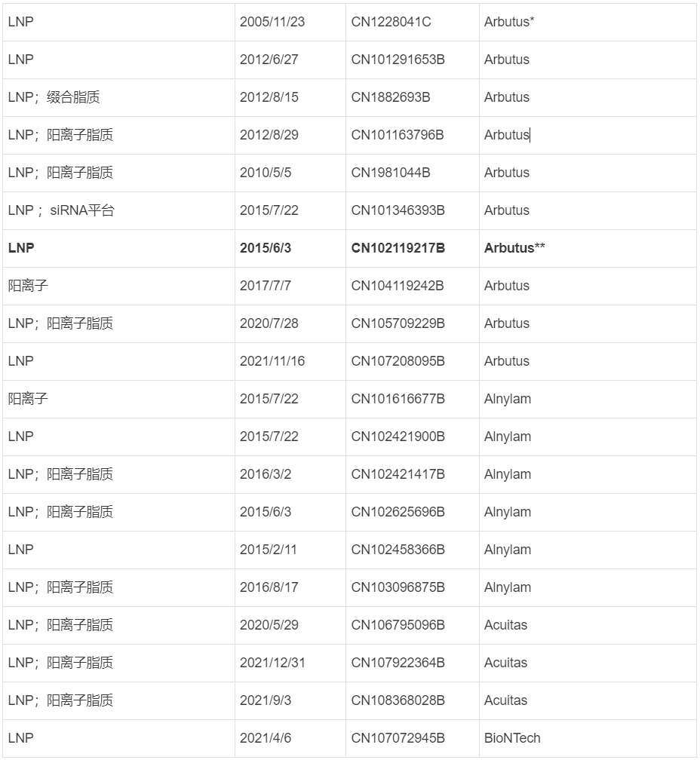The height and width of the screenshot is (760, 700).
Task: Click the date 2016/8/17
Action: click(269, 587)
